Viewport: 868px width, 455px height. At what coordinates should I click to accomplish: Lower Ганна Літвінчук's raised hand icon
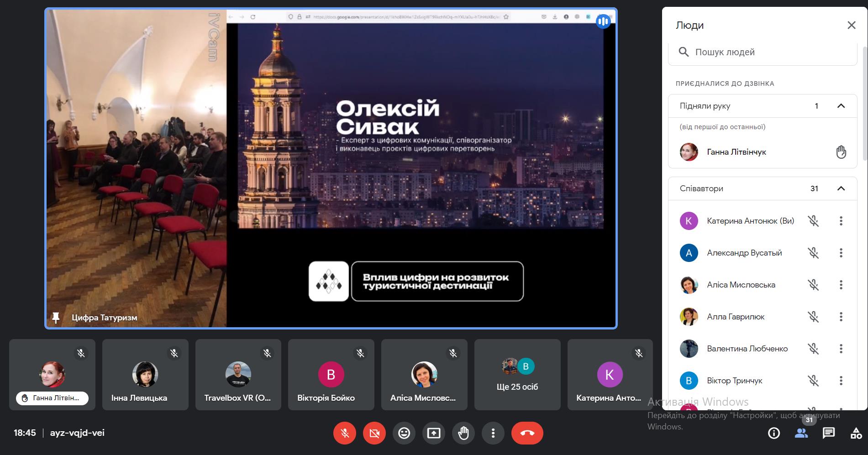pos(841,152)
